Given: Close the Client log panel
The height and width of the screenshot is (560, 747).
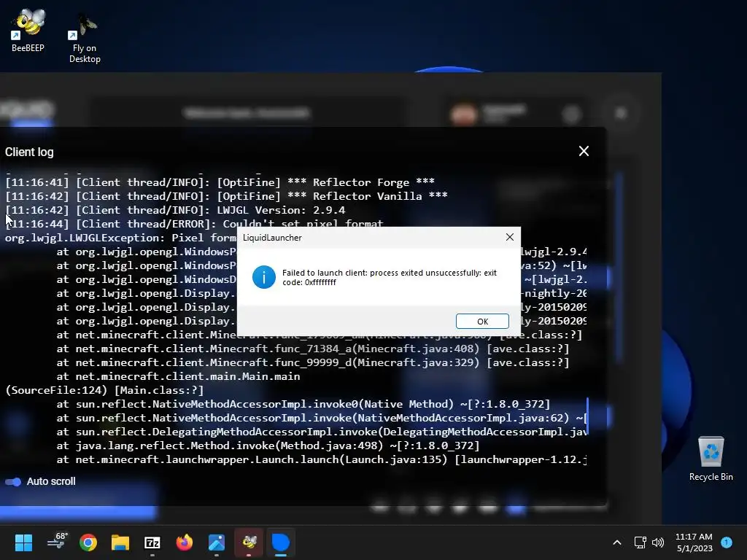Looking at the screenshot, I should coord(584,152).
